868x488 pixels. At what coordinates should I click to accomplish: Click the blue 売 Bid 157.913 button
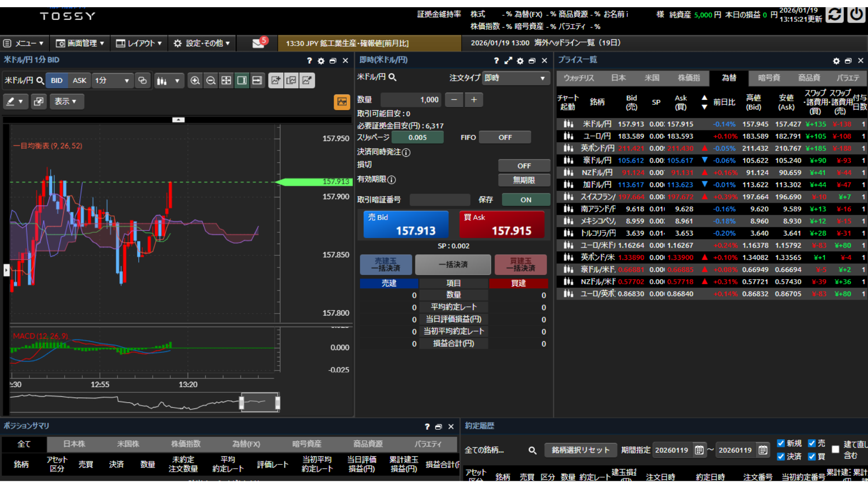click(406, 225)
